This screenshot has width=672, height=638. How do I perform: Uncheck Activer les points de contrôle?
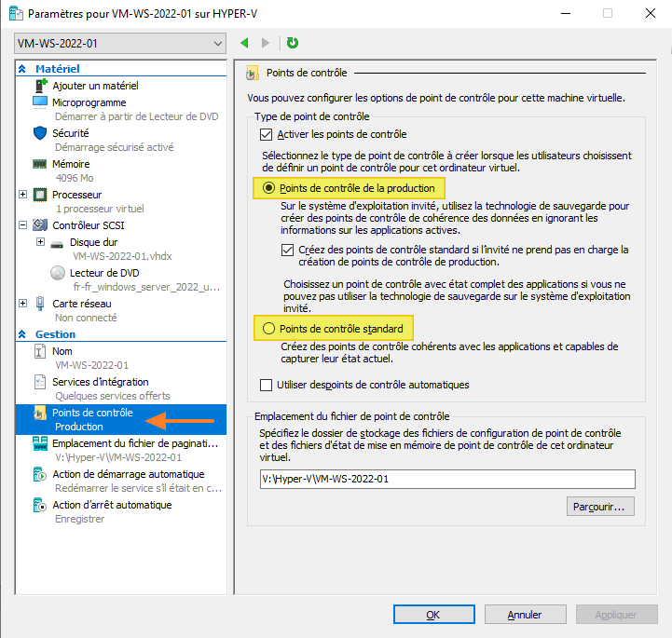click(267, 135)
